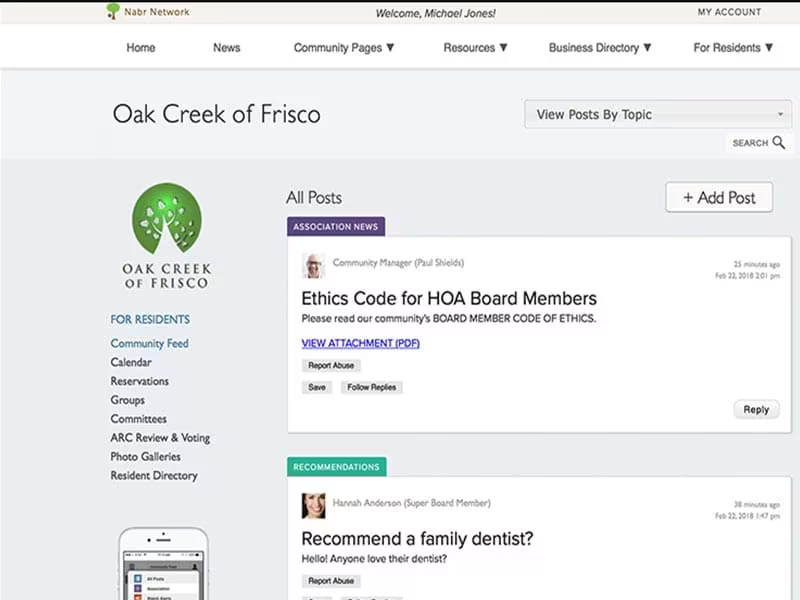Screen dimensions: 800x600
Task: Click the Add Post button
Action: (719, 197)
